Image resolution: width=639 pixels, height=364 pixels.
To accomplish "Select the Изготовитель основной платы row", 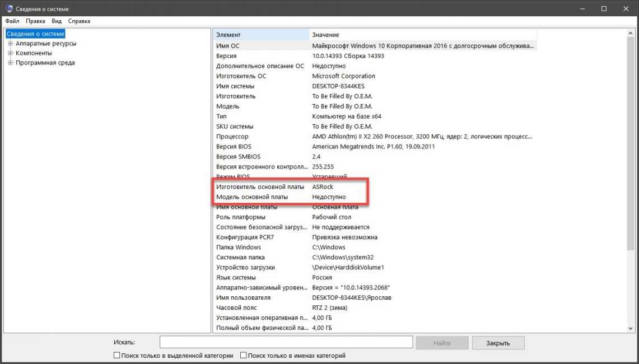I will [260, 187].
